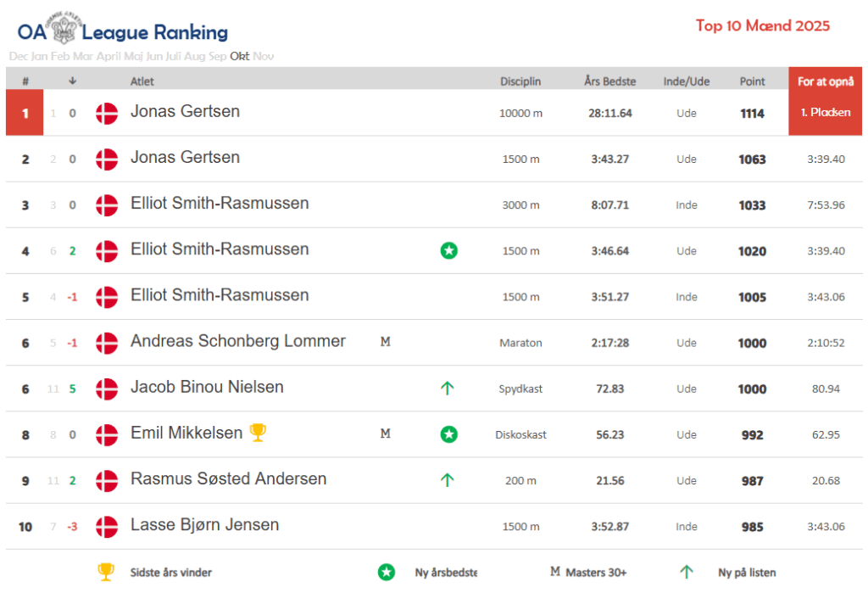Click the green star legend icon
This screenshot has height=593, width=868.
(x=386, y=572)
